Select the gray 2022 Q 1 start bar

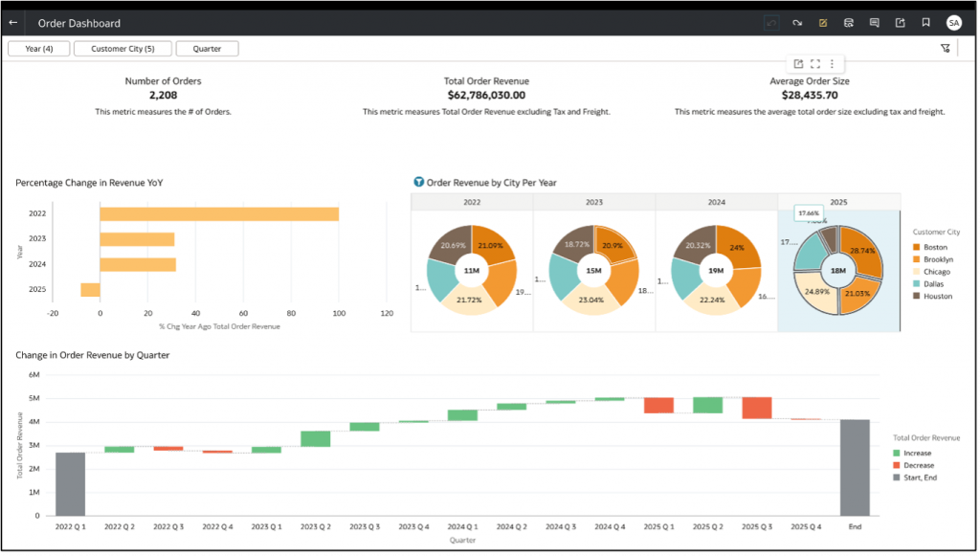coord(71,485)
